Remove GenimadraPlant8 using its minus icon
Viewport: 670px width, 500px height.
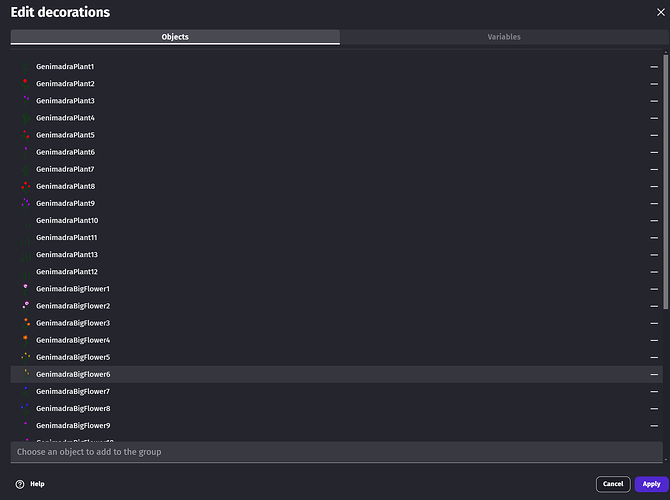click(x=654, y=186)
